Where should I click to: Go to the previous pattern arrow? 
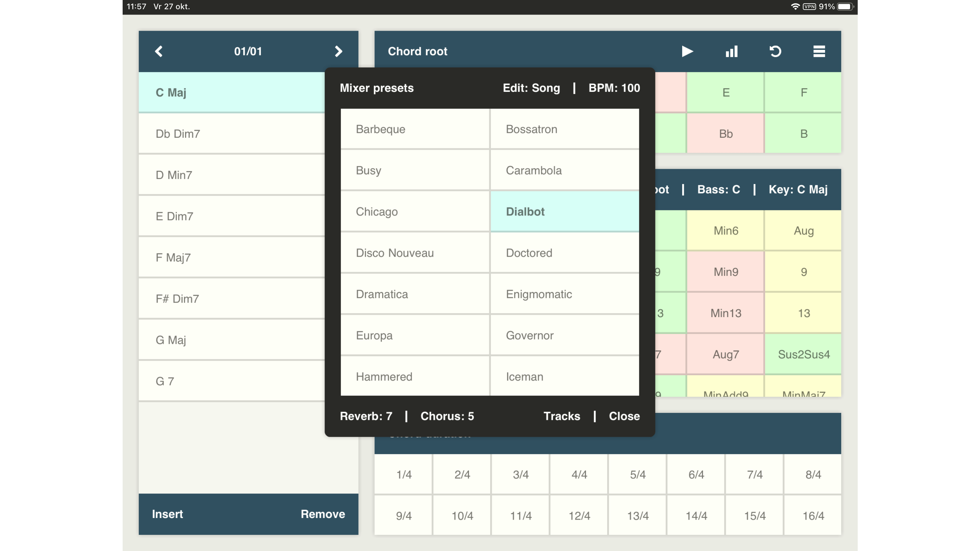(x=159, y=51)
